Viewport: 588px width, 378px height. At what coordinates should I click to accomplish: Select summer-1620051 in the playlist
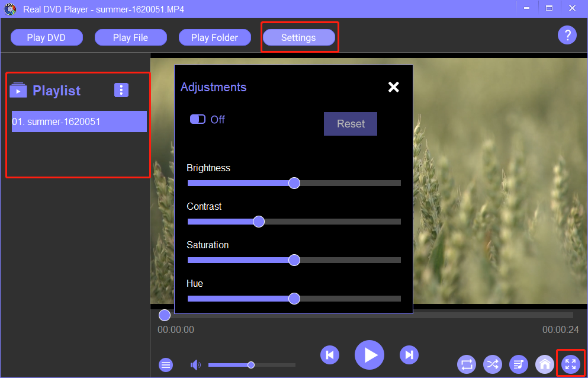pos(79,121)
